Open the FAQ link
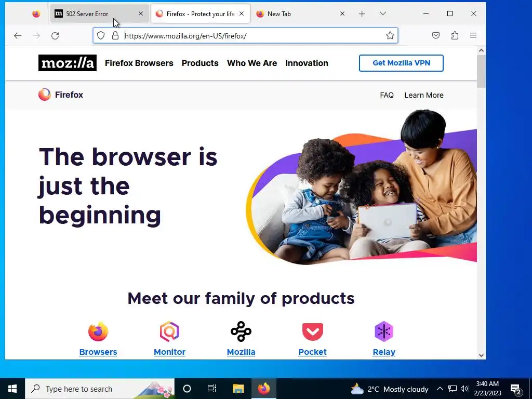532x399 pixels. (x=387, y=95)
